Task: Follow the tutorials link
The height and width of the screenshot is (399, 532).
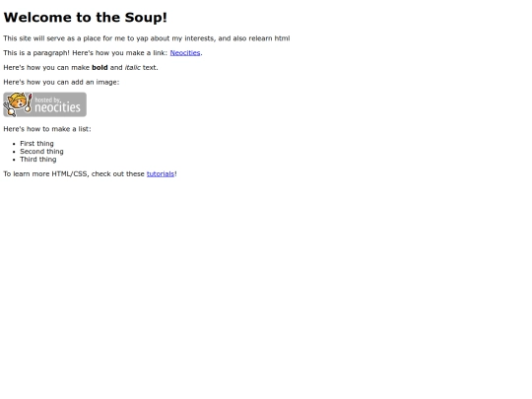Action: (161, 174)
